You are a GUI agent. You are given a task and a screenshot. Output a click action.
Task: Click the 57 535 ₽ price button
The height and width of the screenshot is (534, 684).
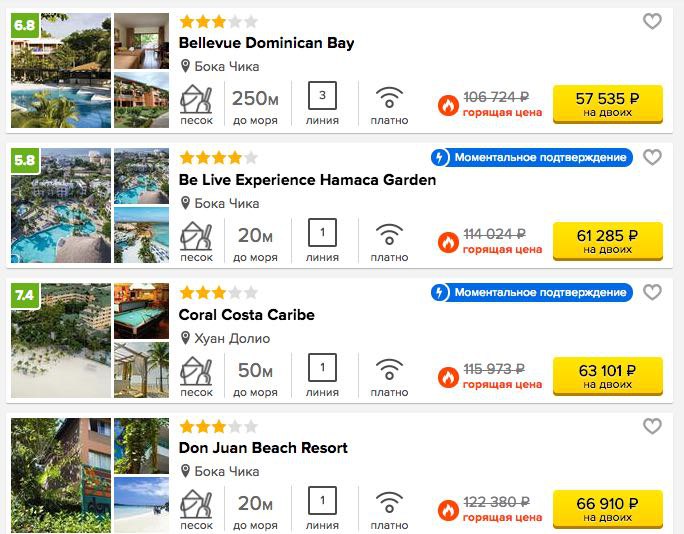pos(608,104)
